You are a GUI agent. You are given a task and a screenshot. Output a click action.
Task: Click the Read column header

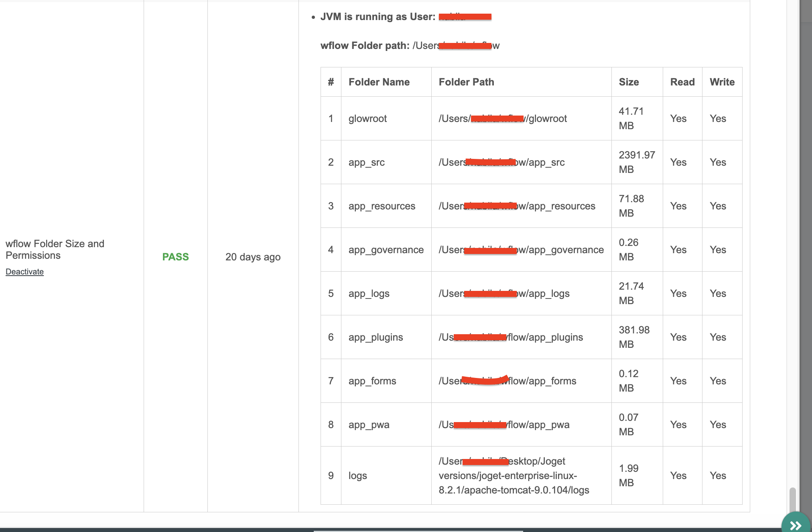pyautogui.click(x=682, y=82)
